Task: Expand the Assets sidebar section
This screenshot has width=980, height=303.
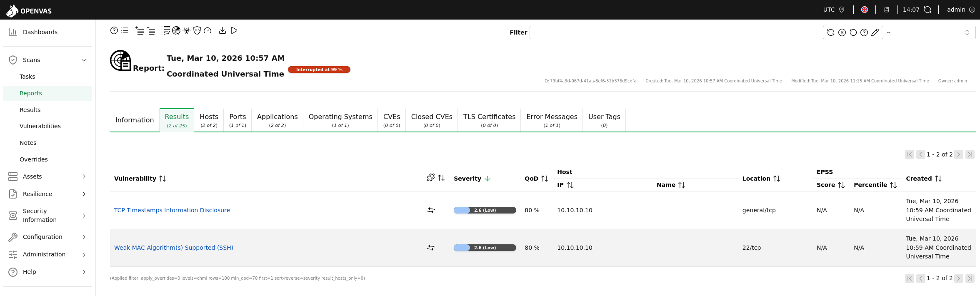Action: tap(84, 176)
